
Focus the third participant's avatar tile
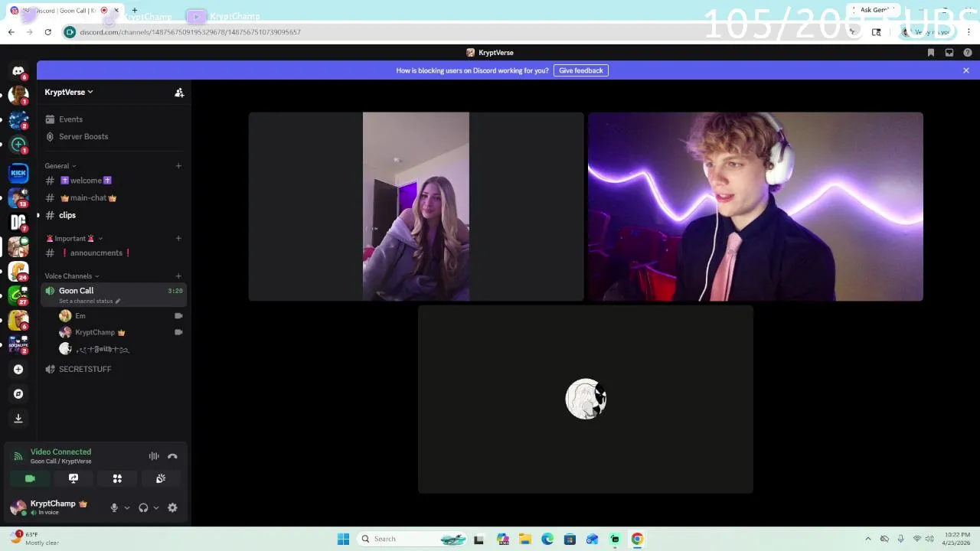[x=586, y=399]
